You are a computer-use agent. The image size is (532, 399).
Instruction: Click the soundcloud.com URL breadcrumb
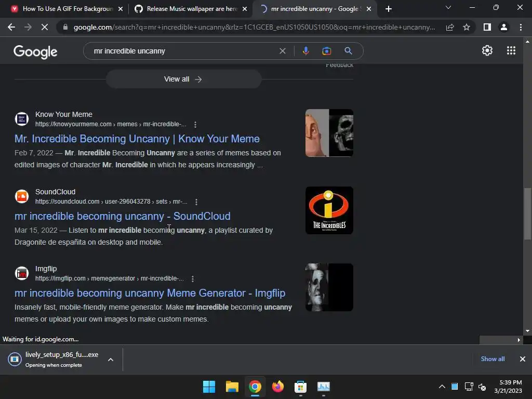click(x=111, y=202)
